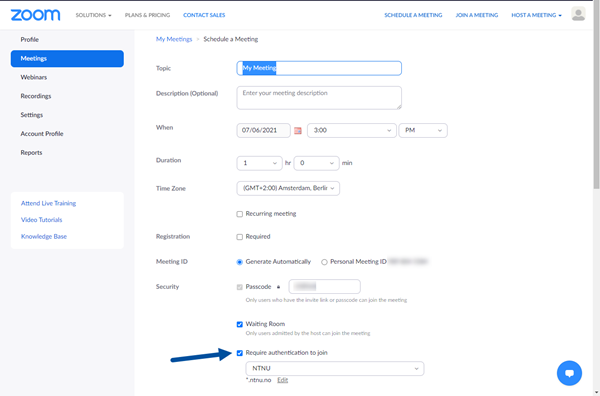
Task: Check the Recurring meeting checkbox
Action: pos(240,214)
